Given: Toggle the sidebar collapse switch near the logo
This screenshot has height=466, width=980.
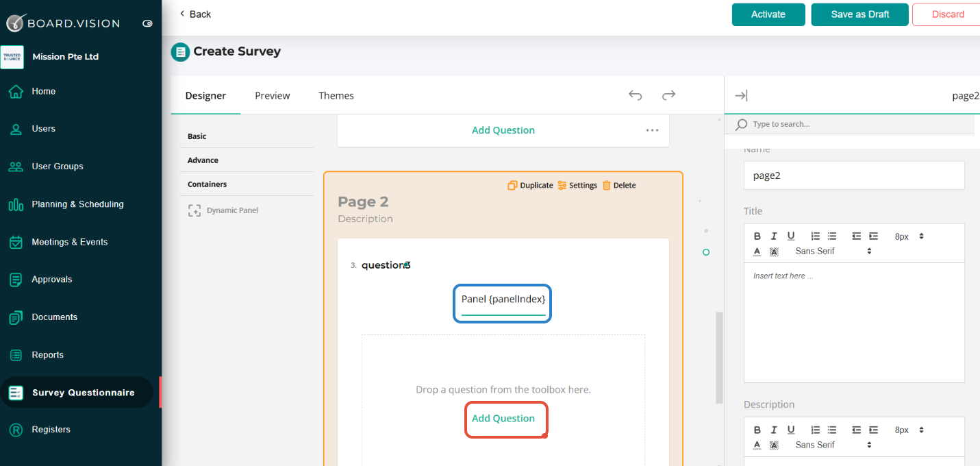Looking at the screenshot, I should coord(147,23).
